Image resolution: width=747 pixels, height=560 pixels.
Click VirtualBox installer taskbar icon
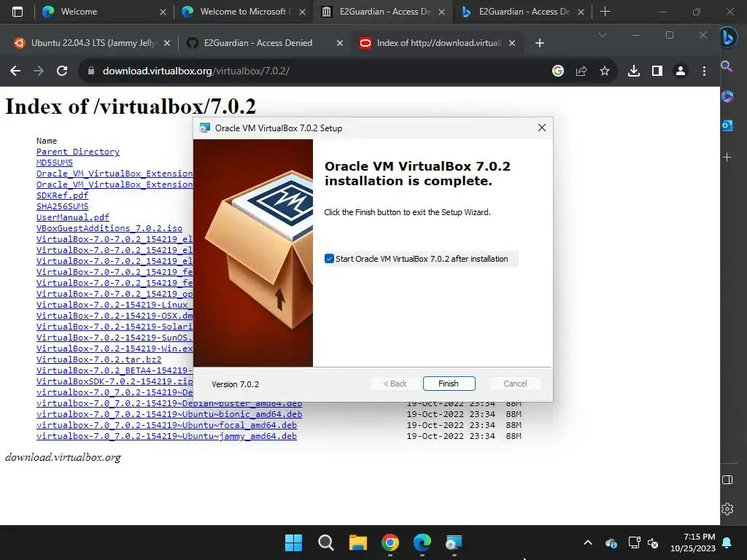point(454,542)
